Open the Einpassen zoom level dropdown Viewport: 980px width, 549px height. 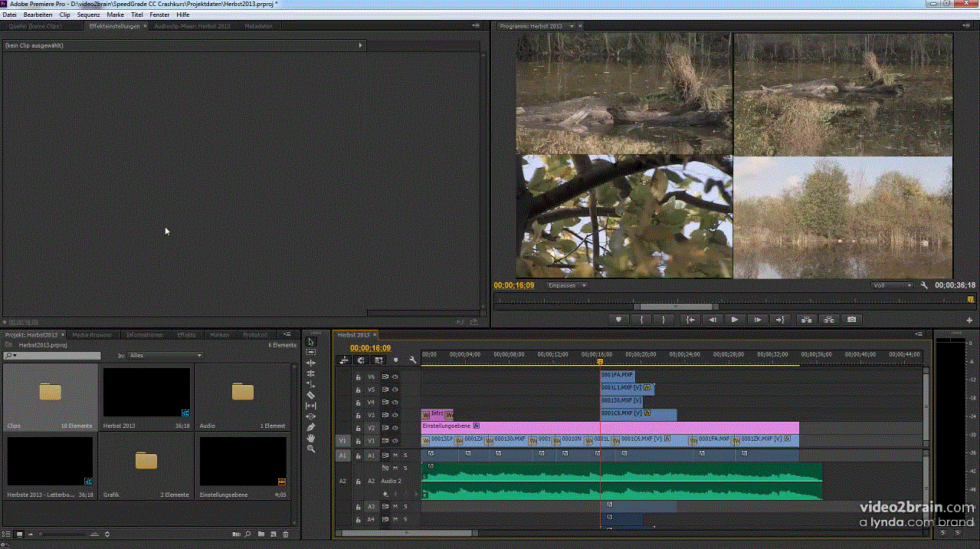567,285
